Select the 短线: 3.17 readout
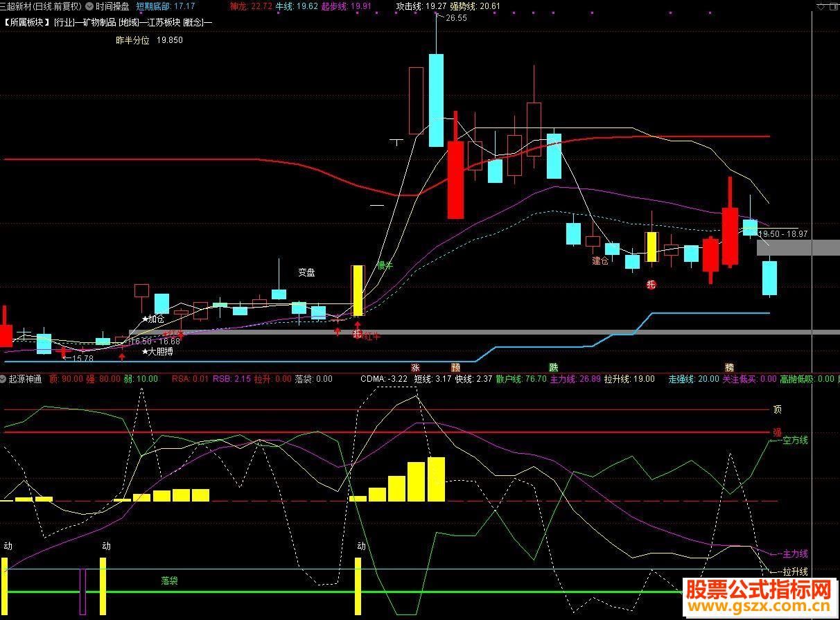The image size is (840, 620). [x=433, y=379]
